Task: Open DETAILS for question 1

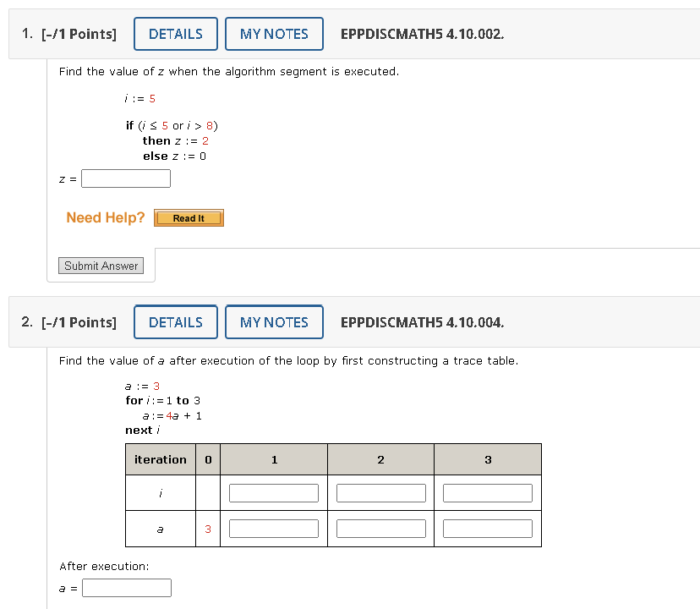Action: 175,34
